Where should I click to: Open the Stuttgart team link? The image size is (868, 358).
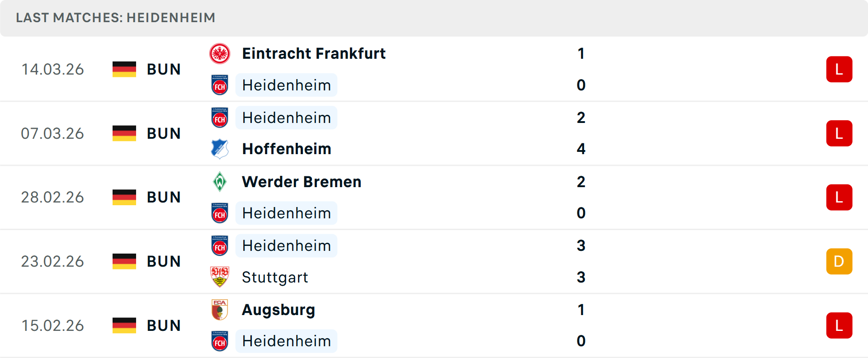tap(275, 277)
